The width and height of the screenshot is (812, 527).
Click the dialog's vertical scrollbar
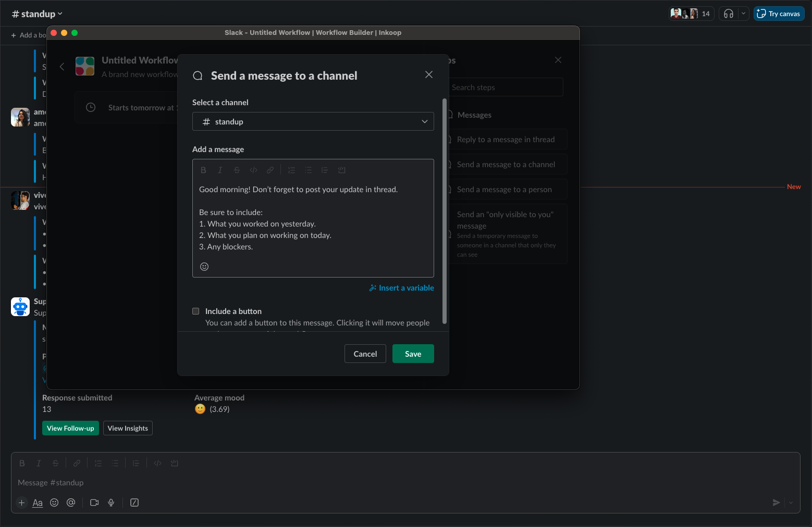(445, 211)
